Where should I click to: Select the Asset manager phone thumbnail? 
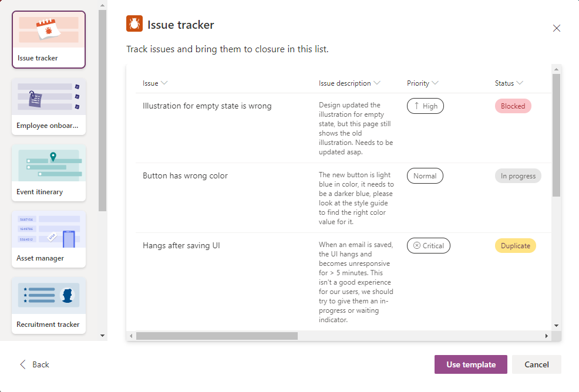[x=48, y=231]
